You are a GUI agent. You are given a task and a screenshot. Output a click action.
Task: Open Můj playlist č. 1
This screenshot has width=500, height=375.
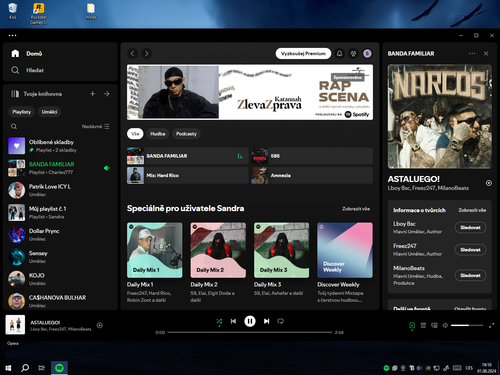(x=60, y=213)
